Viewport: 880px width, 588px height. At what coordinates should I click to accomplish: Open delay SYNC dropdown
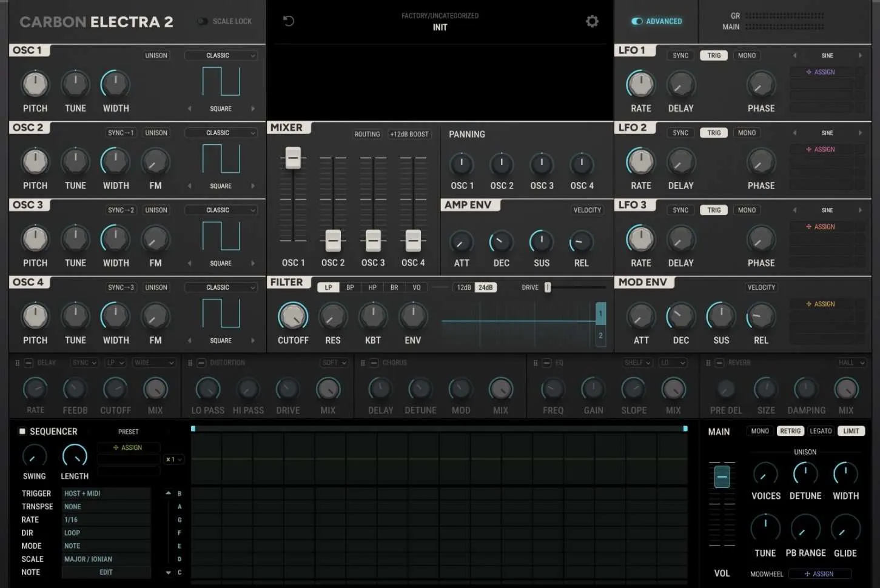[84, 362]
